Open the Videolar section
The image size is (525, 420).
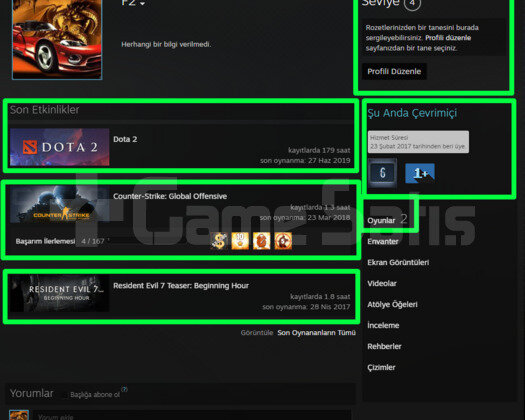tap(382, 284)
